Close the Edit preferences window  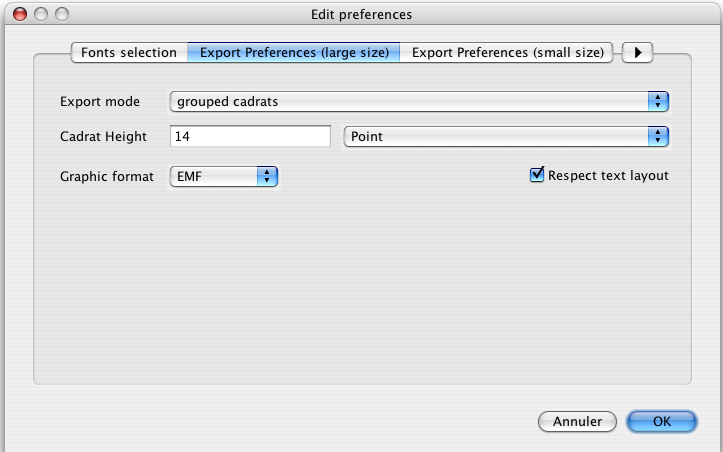20,15
